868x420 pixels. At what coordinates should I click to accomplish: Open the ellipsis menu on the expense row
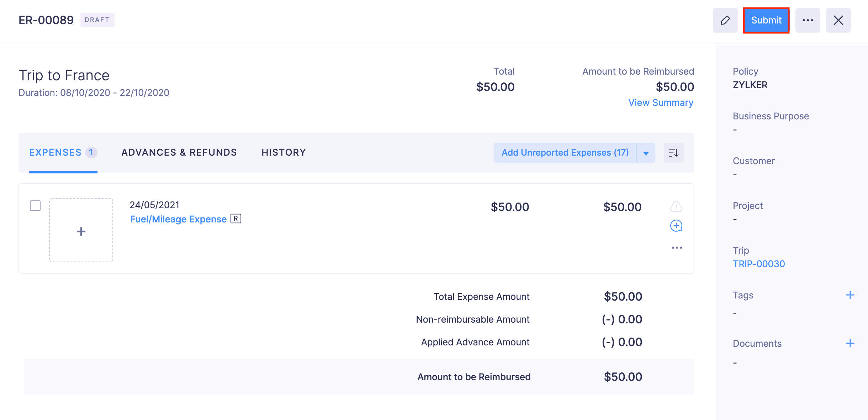[x=676, y=247]
